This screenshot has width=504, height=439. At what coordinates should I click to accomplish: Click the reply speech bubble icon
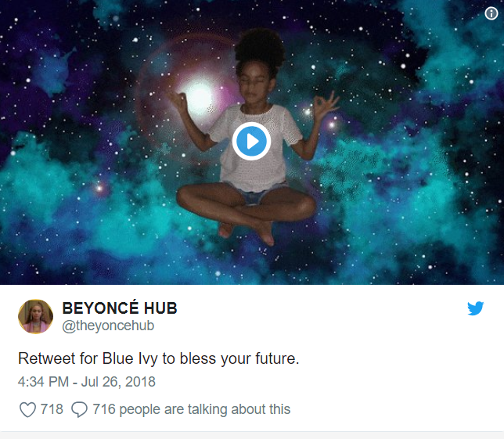[79, 409]
